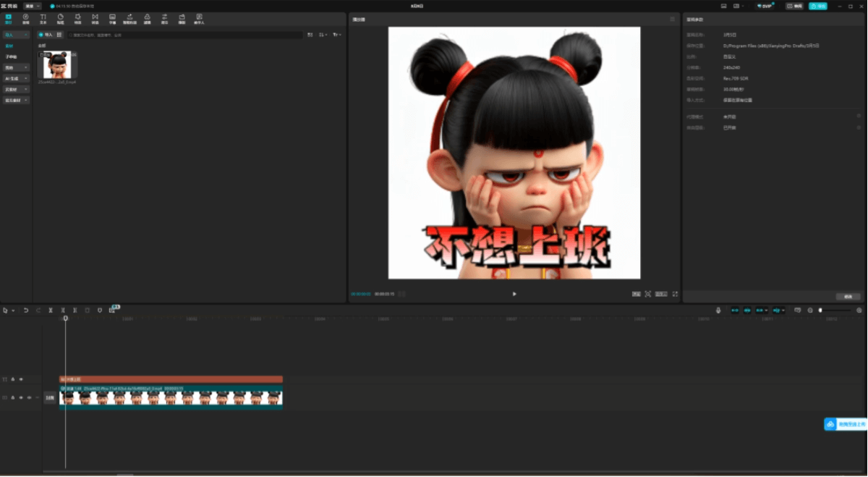
Task: Click the Review (审阅) button in title bar
Action: pyautogui.click(x=795, y=6)
